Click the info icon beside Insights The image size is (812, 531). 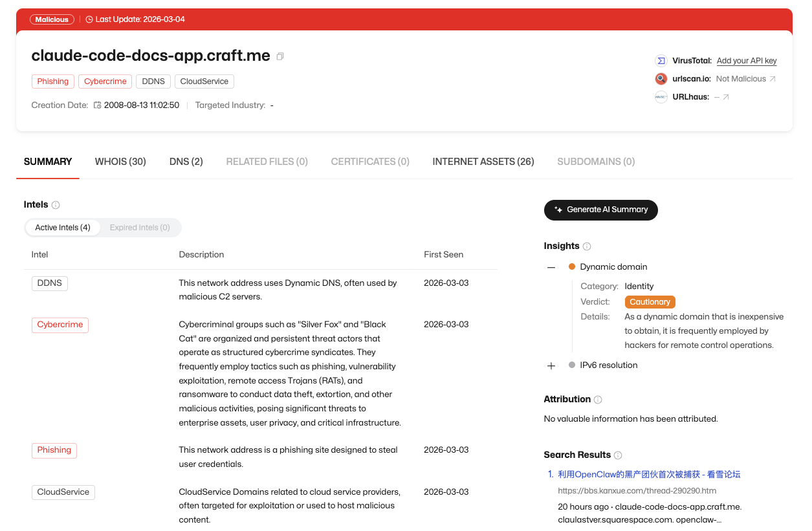[587, 246]
